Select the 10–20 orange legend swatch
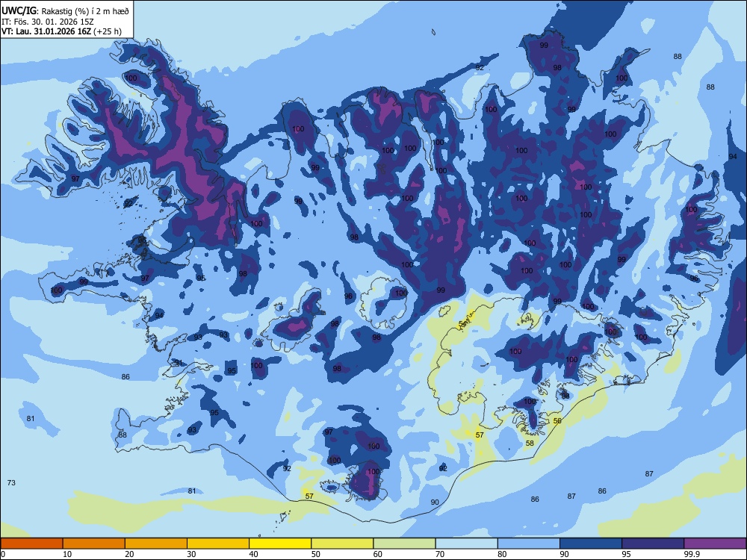747x560 pixels. point(94,544)
